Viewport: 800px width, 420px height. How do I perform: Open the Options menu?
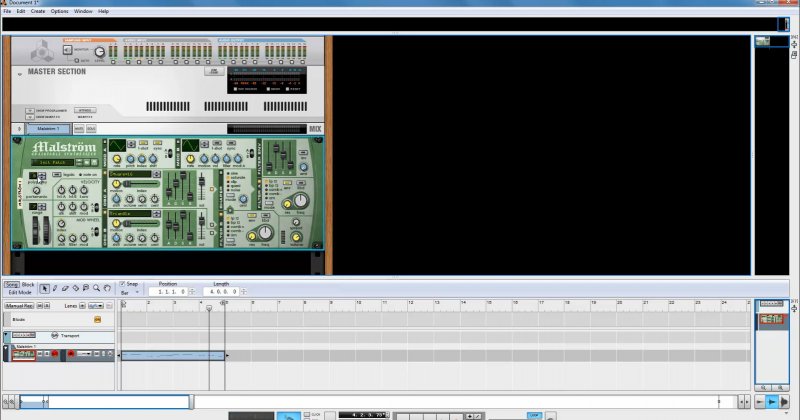click(60, 11)
